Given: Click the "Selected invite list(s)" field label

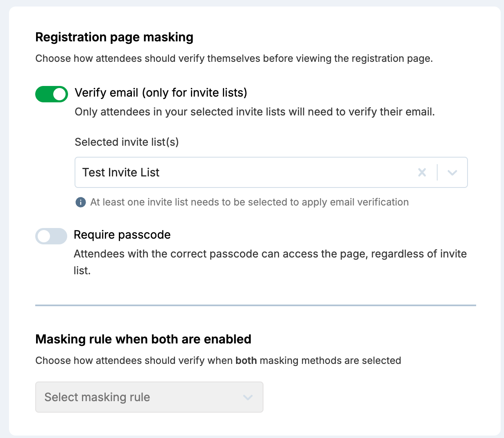Looking at the screenshot, I should click(127, 142).
